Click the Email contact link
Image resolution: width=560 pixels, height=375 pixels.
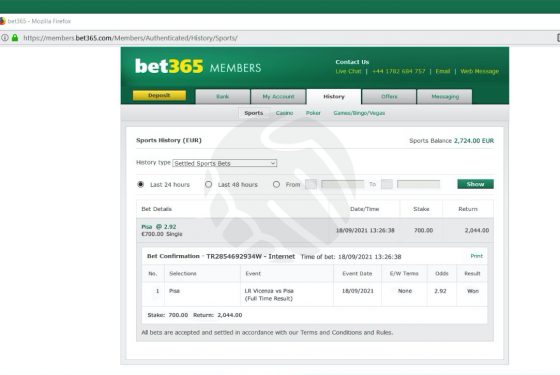pyautogui.click(x=443, y=71)
